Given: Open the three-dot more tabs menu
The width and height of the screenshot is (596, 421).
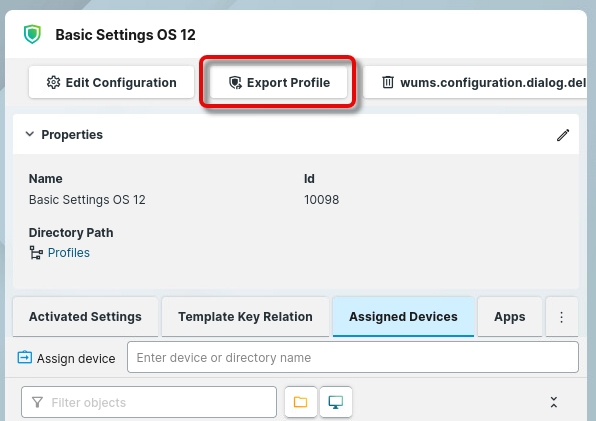Looking at the screenshot, I should click(x=561, y=317).
